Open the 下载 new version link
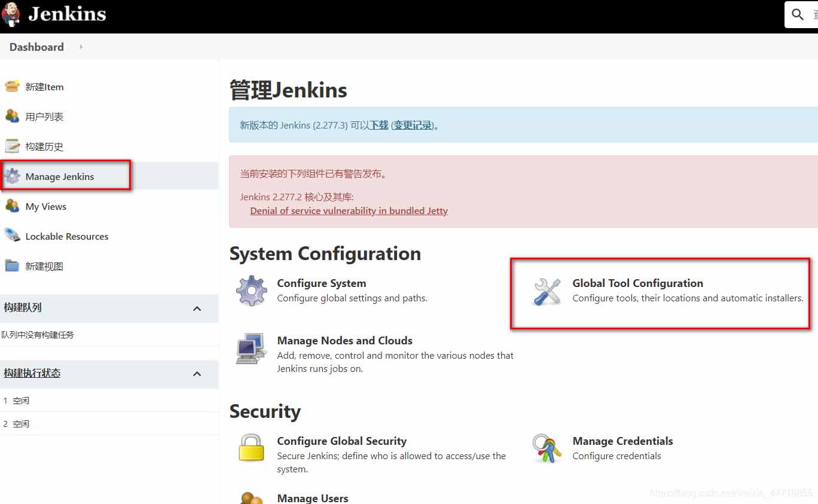Screen dimensions: 818x504 [379, 125]
